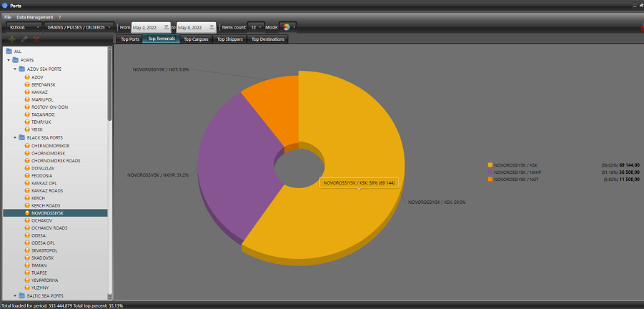Click the orange icon beside TAGANROG
The width and height of the screenshot is (644, 309).
[27, 114]
